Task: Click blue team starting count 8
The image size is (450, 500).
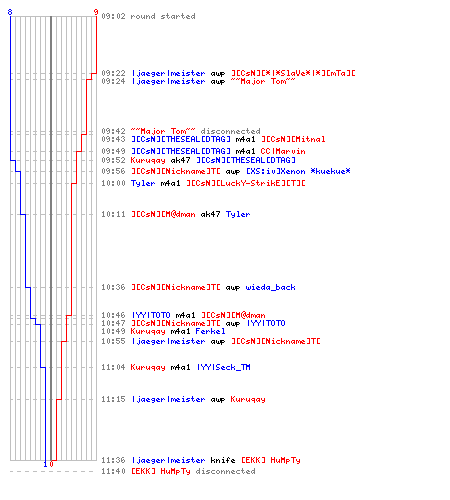Action: [x=10, y=12]
